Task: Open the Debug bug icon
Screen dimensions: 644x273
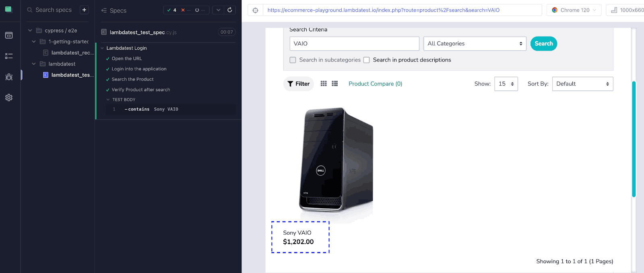Action: click(9, 77)
